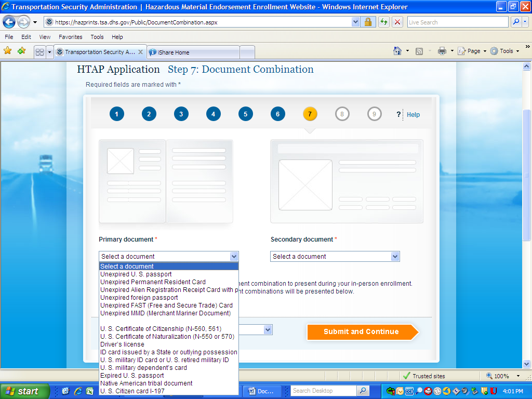This screenshot has height=399, width=532.
Task: Click the Windows start button
Action: pos(25,391)
